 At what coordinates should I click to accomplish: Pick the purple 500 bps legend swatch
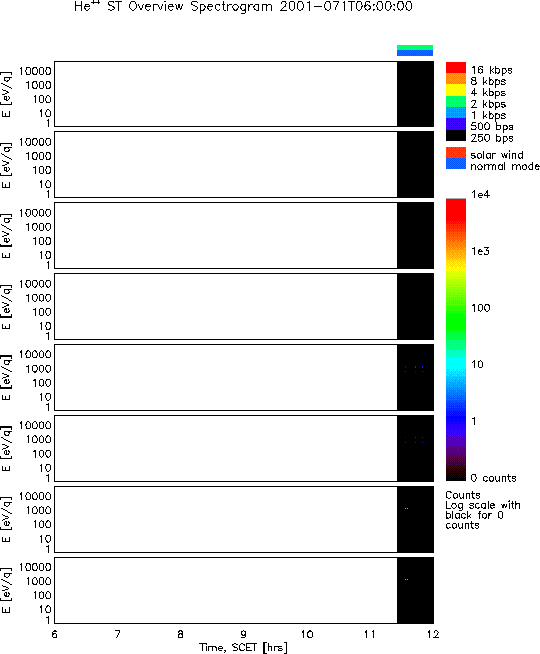point(456,124)
